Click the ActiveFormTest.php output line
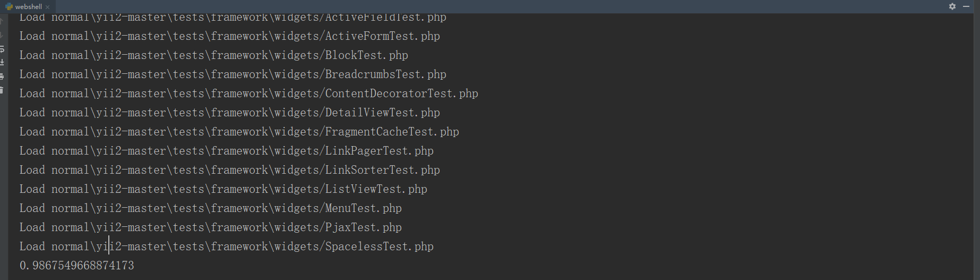This screenshot has height=280, width=980. click(x=230, y=36)
